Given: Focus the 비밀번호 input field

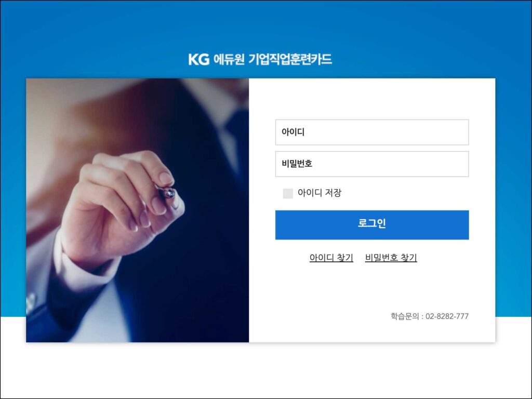Looking at the screenshot, I should (x=372, y=164).
